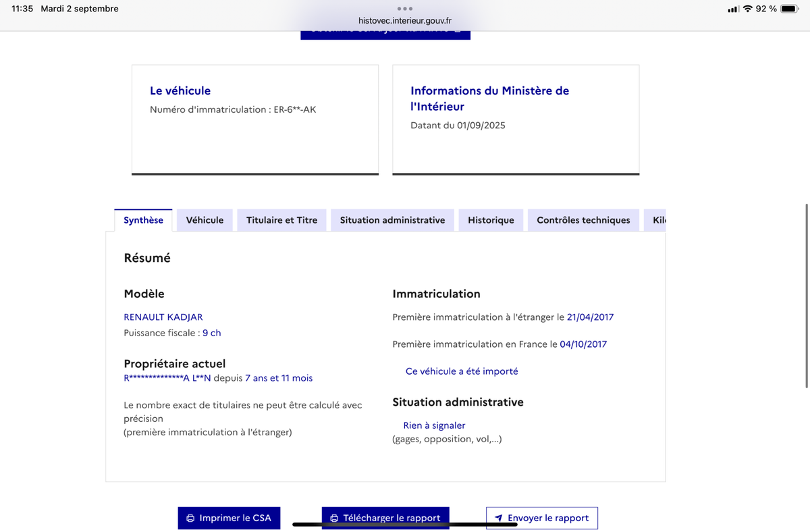
Task: Tap the partially hidden blue button at top
Action: coord(385,34)
